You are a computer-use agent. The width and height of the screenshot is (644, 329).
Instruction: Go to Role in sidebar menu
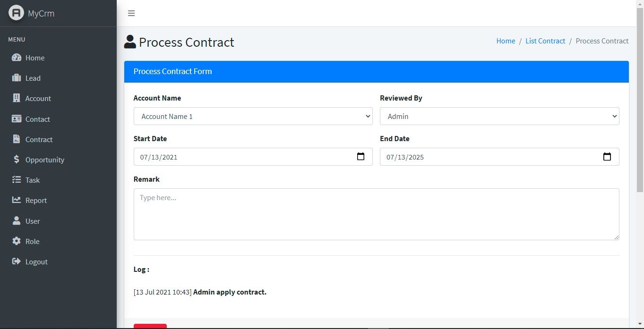pyautogui.click(x=58, y=241)
